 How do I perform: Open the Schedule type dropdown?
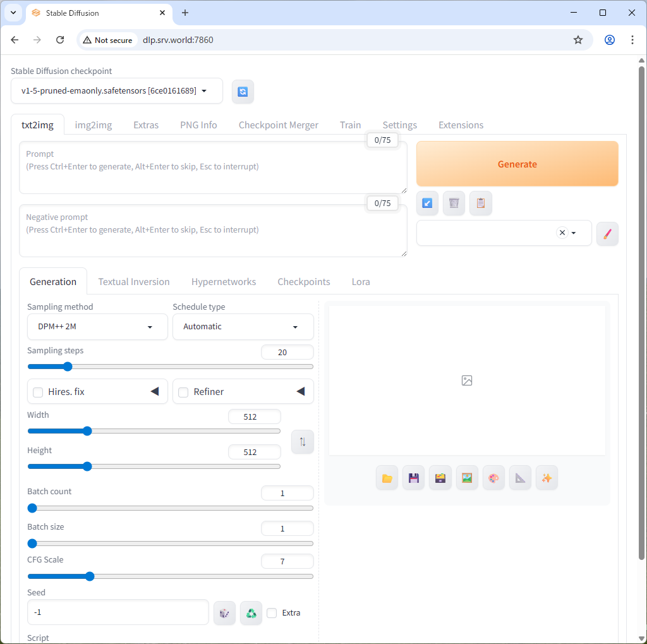point(243,327)
